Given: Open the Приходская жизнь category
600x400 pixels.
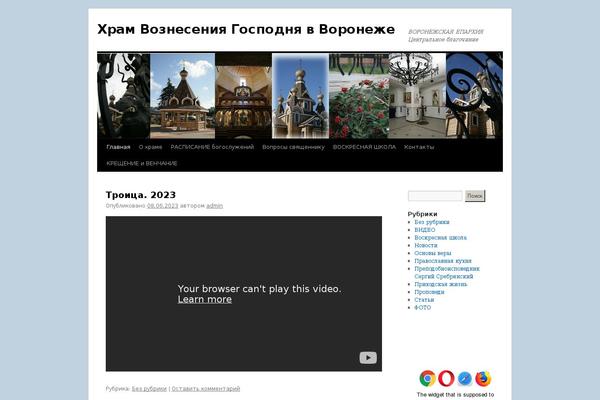Looking at the screenshot, I should [x=441, y=284].
